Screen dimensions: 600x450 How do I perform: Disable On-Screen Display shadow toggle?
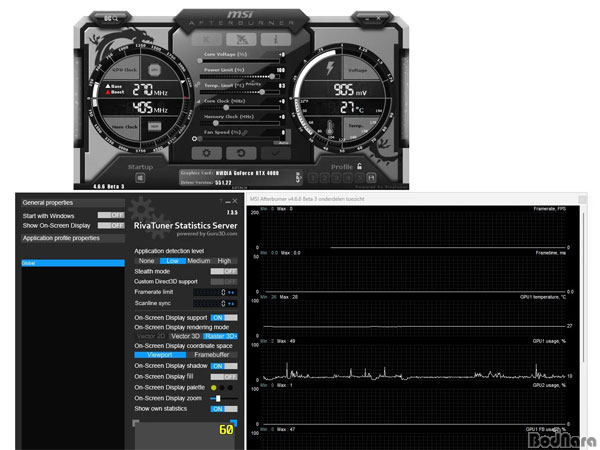point(224,365)
